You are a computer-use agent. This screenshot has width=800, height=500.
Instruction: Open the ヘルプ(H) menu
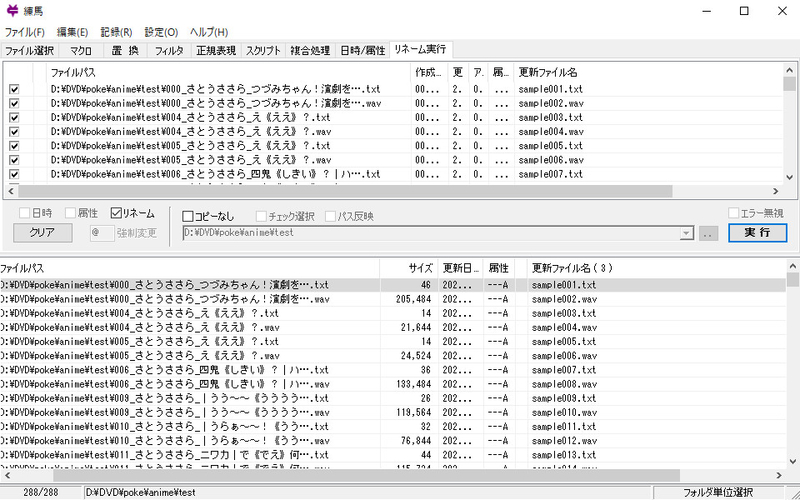click(209, 32)
